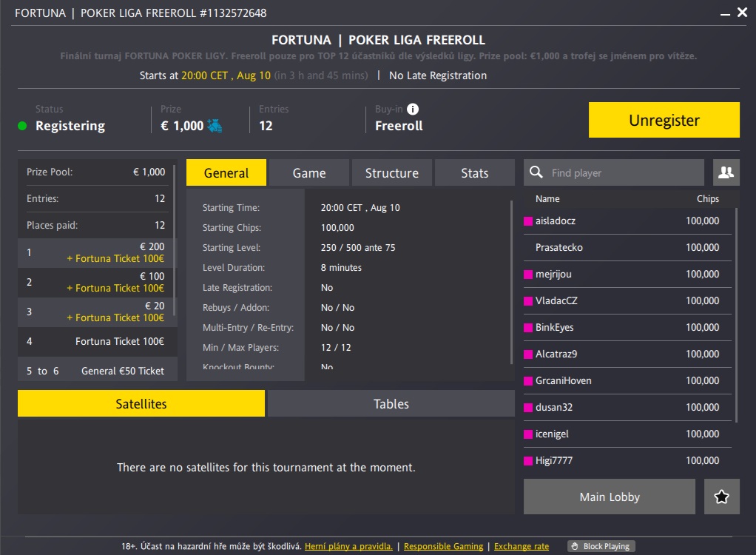Viewport: 756px width, 555px height.
Task: Select the General tab
Action: coord(226,172)
